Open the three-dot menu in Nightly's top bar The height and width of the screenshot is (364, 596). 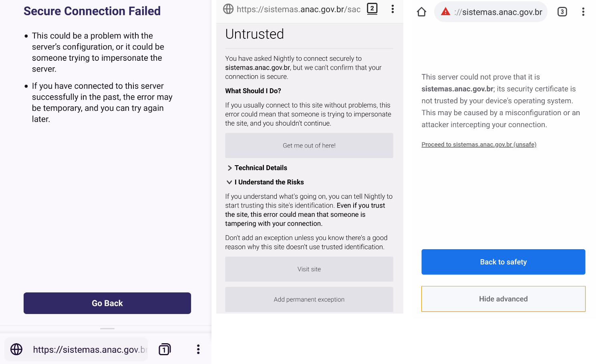[392, 9]
